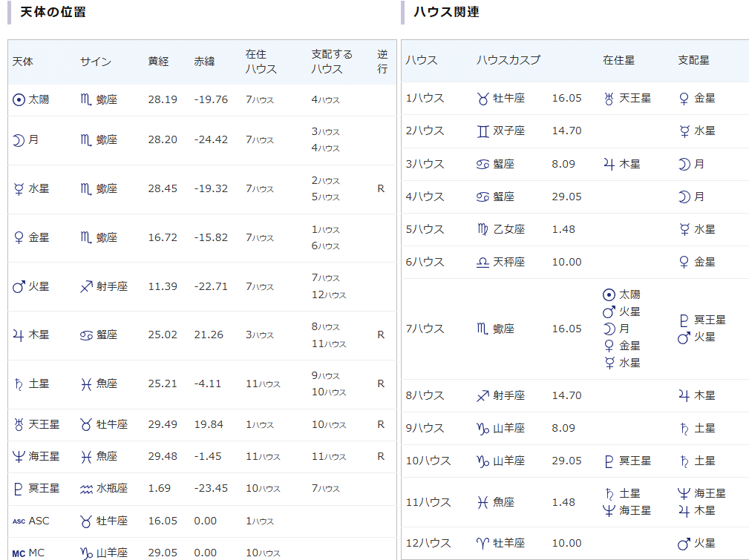Viewport: 749px width, 560px height.
Task: Click the Pluto symbol in the 10ハウス row
Action: 609,461
